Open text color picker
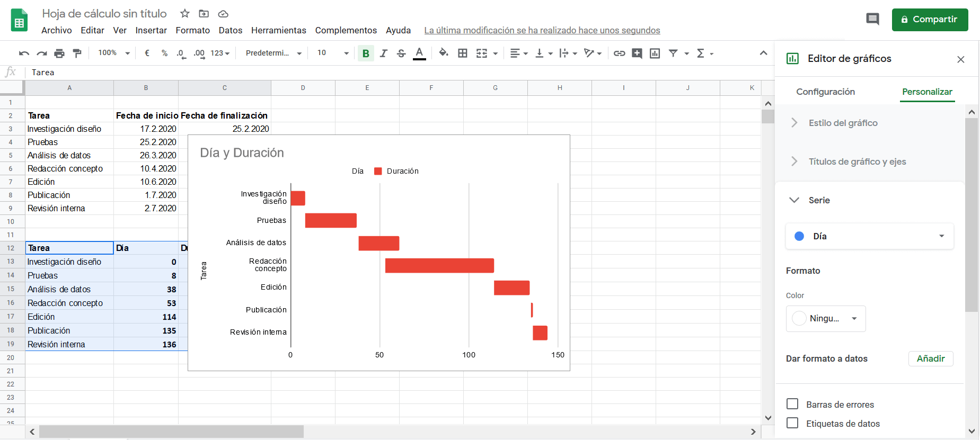Image resolution: width=980 pixels, height=440 pixels. point(419,53)
